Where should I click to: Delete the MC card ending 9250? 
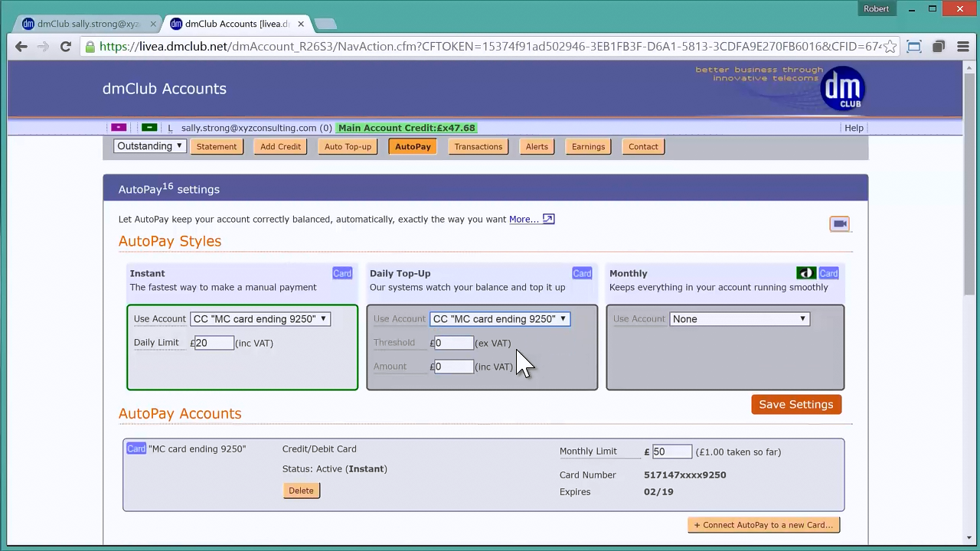301,491
